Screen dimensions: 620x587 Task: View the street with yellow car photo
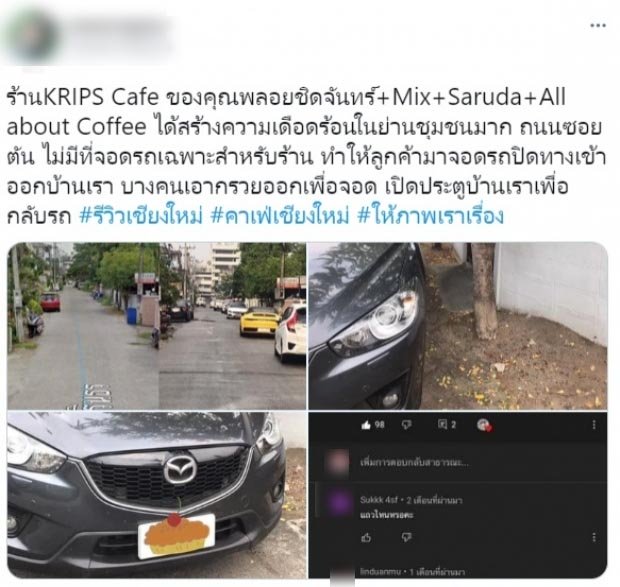(157, 326)
